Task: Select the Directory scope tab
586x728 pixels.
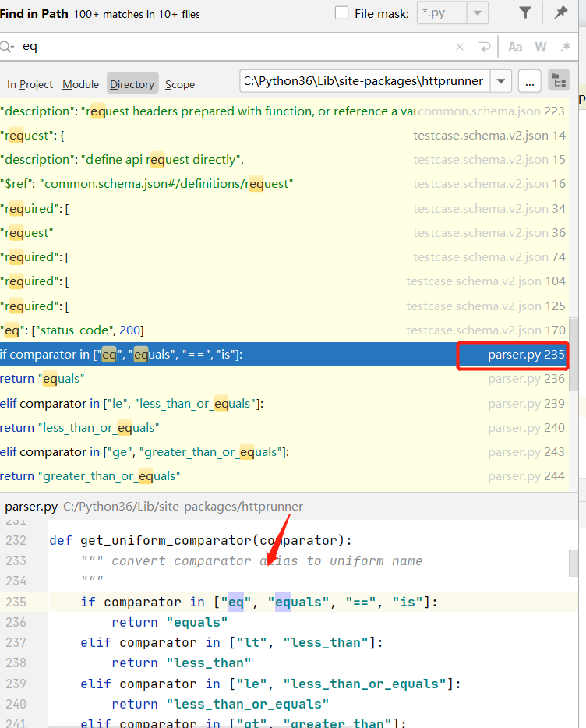Action: [132, 84]
